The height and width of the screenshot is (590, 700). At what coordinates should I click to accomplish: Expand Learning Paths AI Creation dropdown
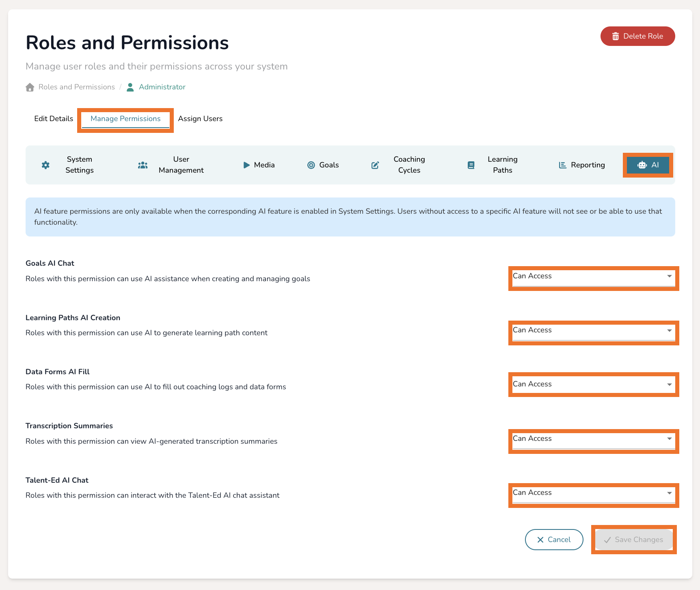click(593, 331)
